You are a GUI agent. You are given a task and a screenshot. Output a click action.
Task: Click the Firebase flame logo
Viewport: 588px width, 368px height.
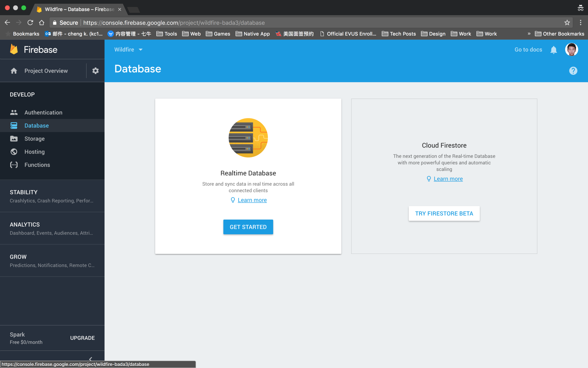pyautogui.click(x=14, y=50)
